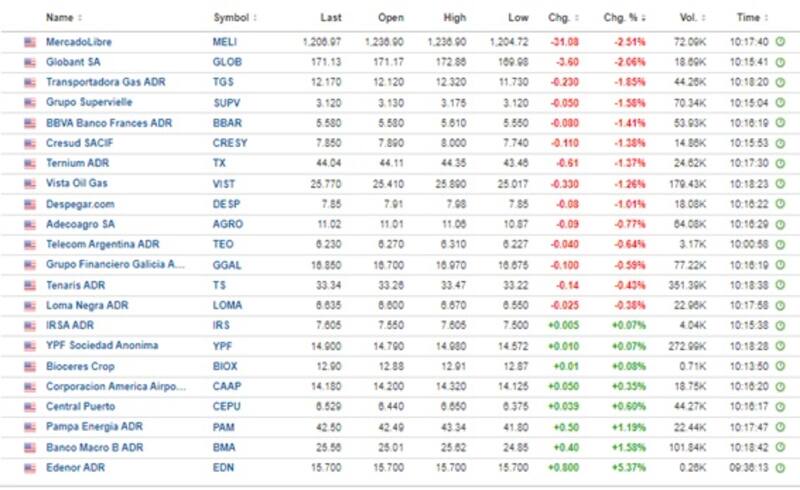Screen dimensions: 800x490
Task: Click the US flag beside Banco Macro B ADR
Action: click(x=30, y=447)
